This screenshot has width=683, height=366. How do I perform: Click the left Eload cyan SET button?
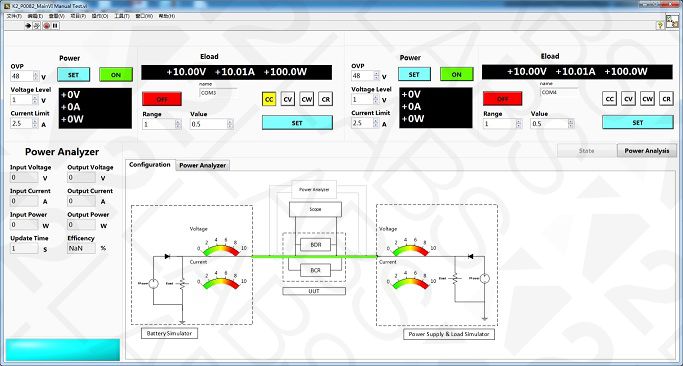click(297, 123)
